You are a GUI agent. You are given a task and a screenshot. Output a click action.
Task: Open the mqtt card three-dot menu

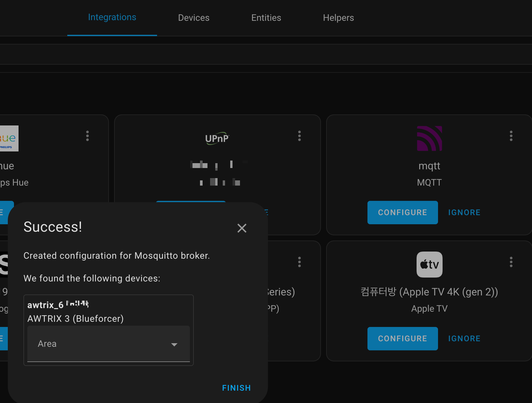tap(511, 136)
